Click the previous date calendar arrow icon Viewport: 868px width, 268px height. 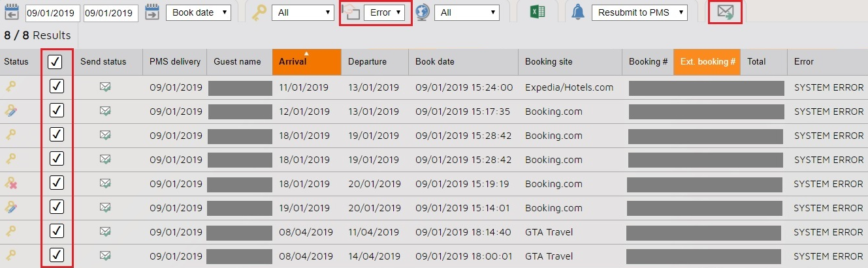click(x=11, y=12)
